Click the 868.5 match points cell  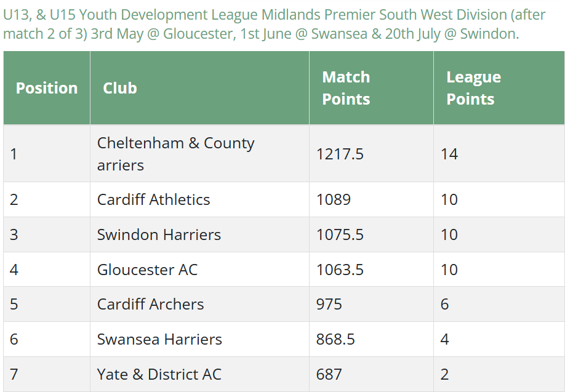pos(371,339)
